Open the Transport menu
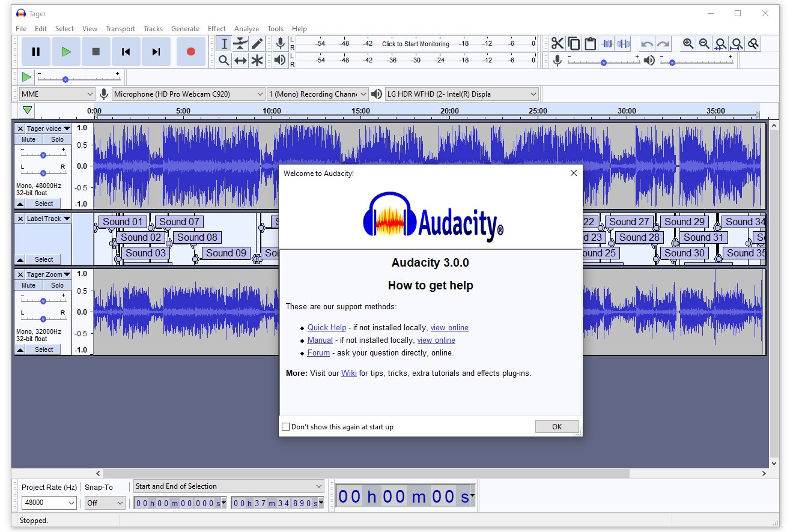This screenshot has width=790, height=532. tap(120, 28)
